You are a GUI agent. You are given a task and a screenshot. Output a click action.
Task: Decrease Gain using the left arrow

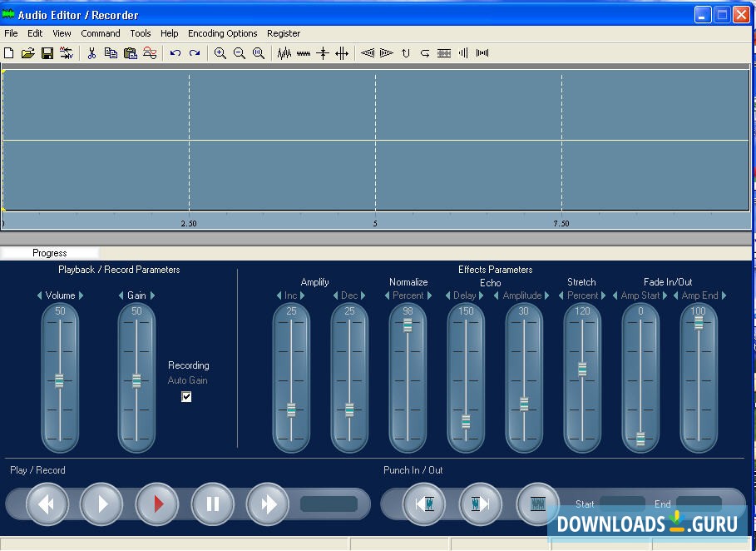pos(121,295)
